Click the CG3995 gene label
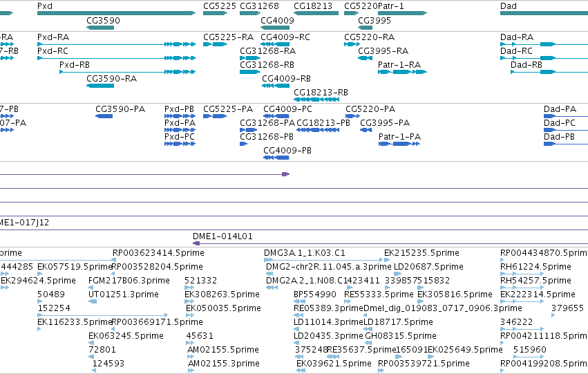Screen dimensions: 588x374 tap(374, 20)
